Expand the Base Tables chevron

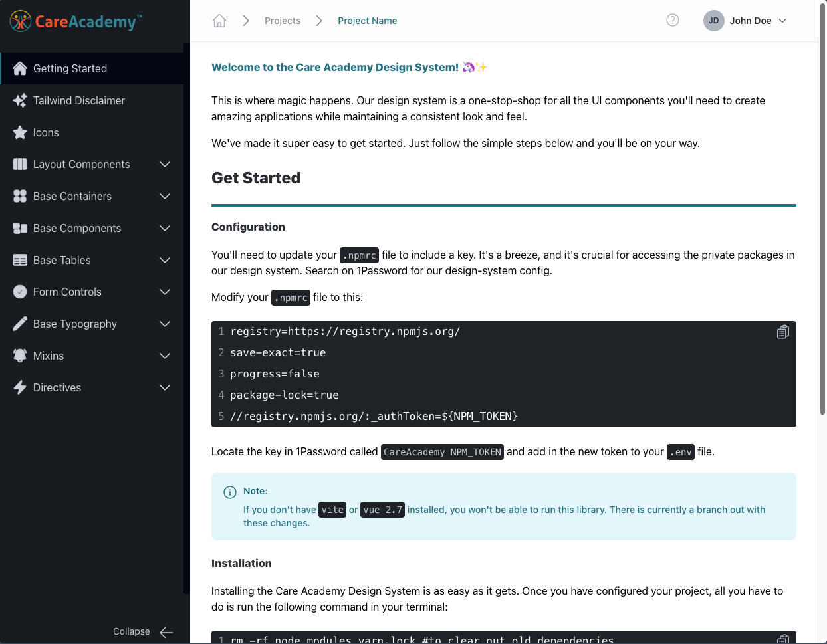(x=165, y=260)
